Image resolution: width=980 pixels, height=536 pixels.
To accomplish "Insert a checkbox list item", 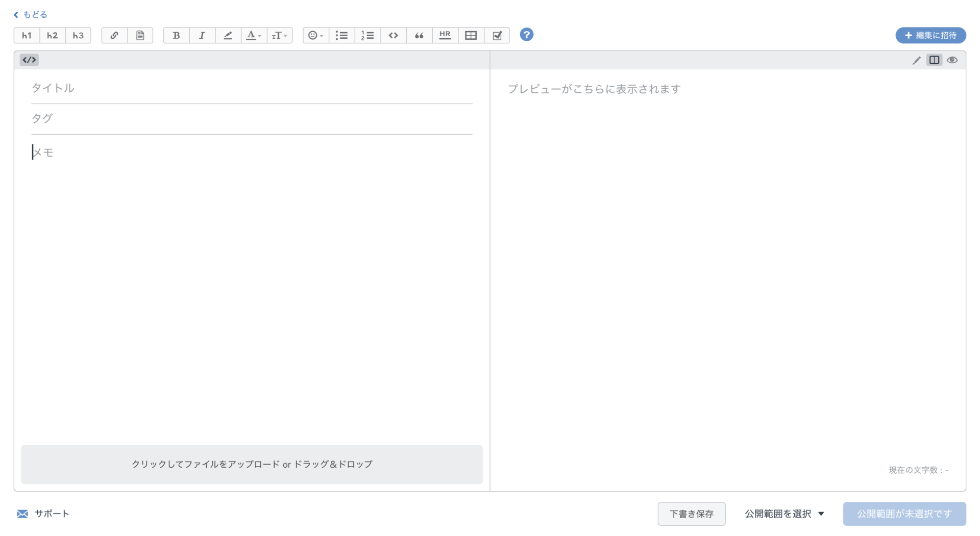I will pos(497,35).
